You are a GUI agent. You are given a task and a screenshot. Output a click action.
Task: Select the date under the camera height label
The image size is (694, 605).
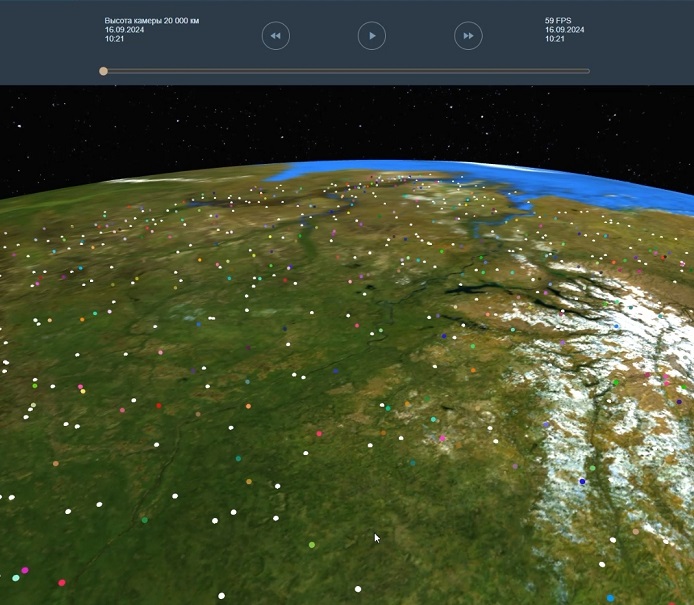[x=124, y=30]
